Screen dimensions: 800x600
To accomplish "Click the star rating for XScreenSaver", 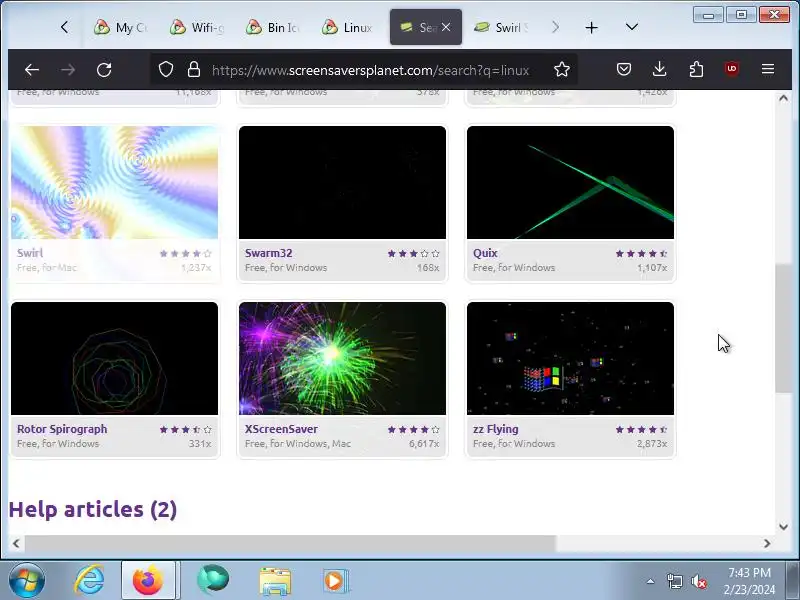I will click(413, 430).
